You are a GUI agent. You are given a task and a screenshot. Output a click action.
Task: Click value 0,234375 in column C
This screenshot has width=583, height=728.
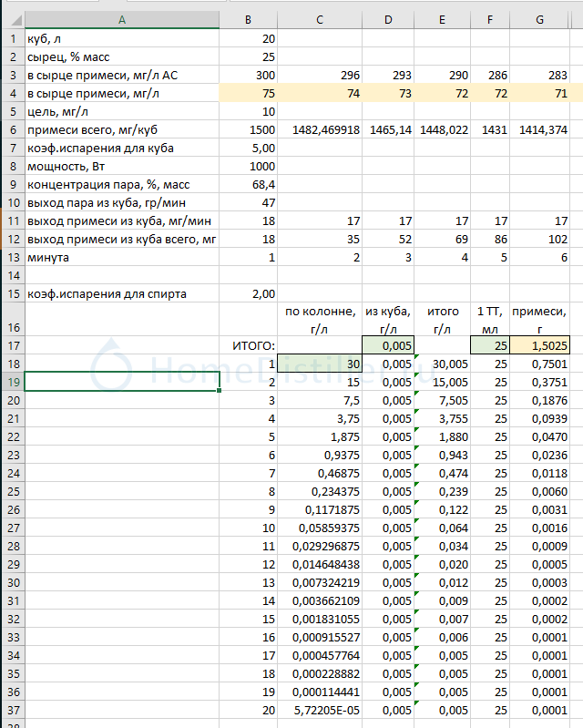pos(320,491)
